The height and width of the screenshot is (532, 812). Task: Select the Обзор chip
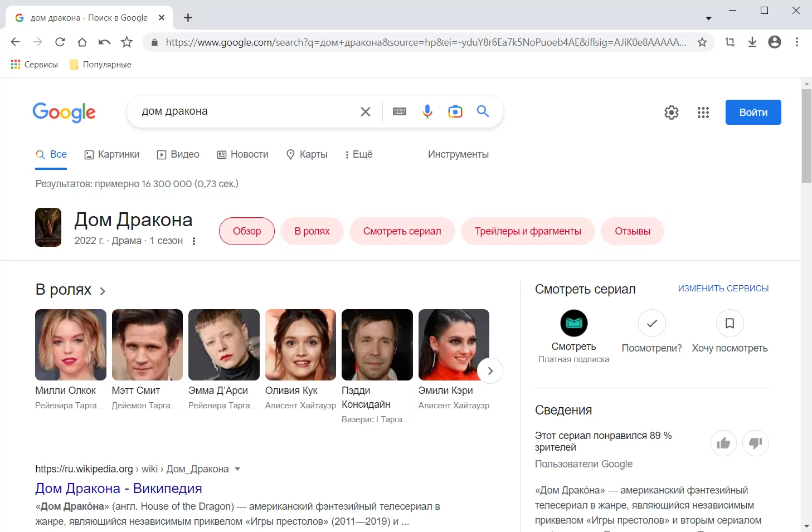point(247,231)
